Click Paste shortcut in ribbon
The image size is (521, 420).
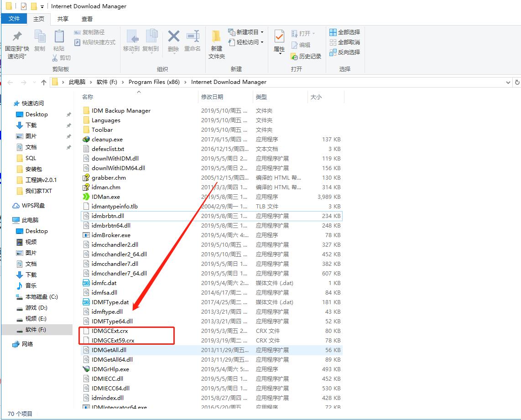(x=95, y=42)
